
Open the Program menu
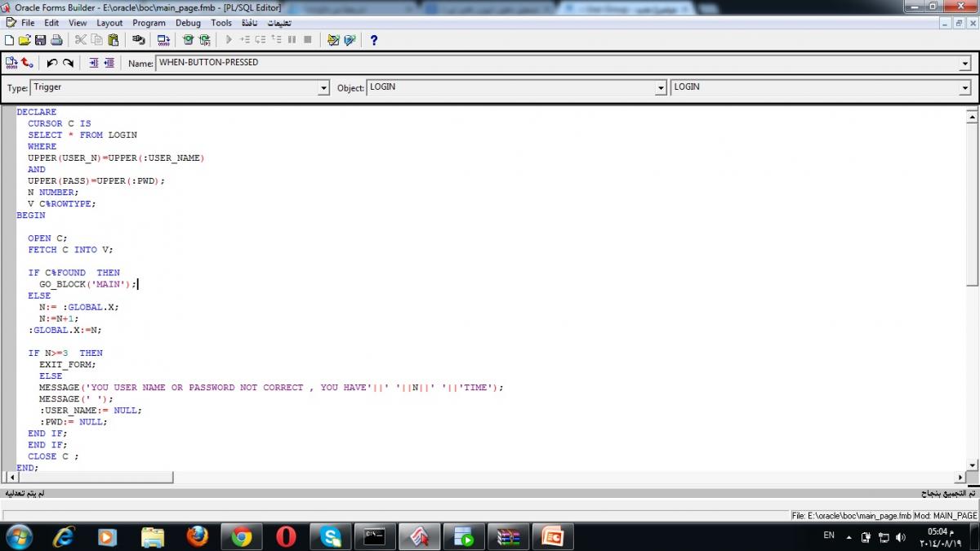(149, 23)
